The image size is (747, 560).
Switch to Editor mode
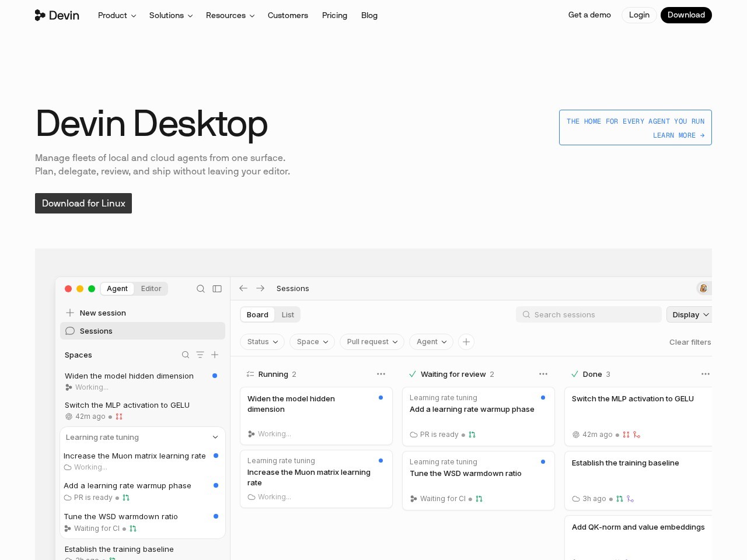(x=151, y=289)
